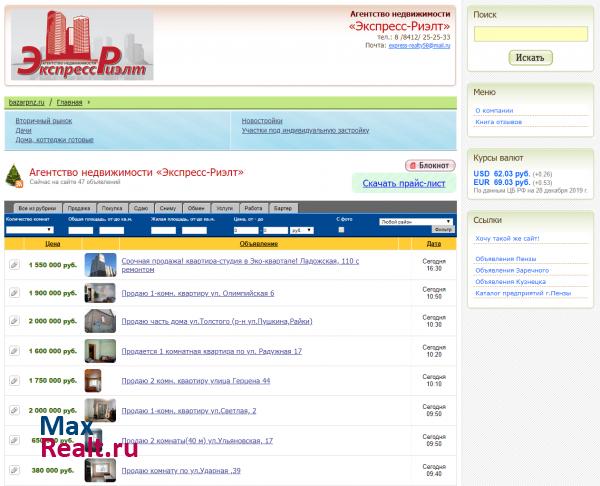Click the 'Искать' search button
Image resolution: width=600 pixels, height=486 pixels.
pos(530,58)
